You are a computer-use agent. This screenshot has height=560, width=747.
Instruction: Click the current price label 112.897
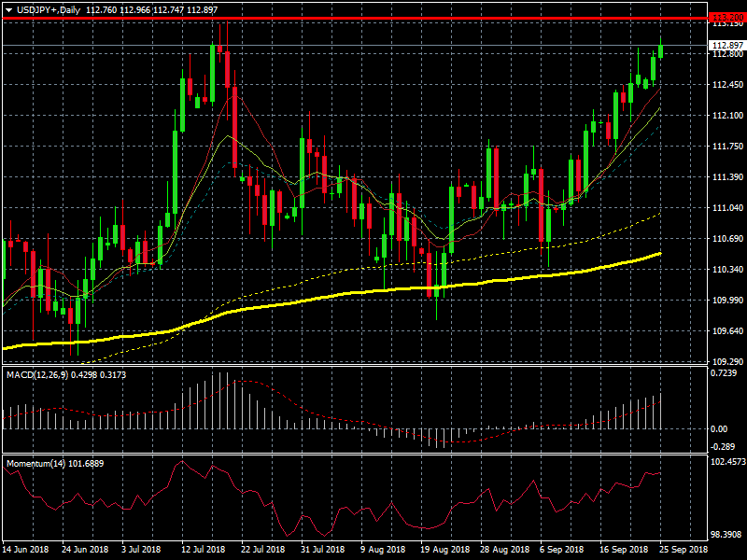726,46
